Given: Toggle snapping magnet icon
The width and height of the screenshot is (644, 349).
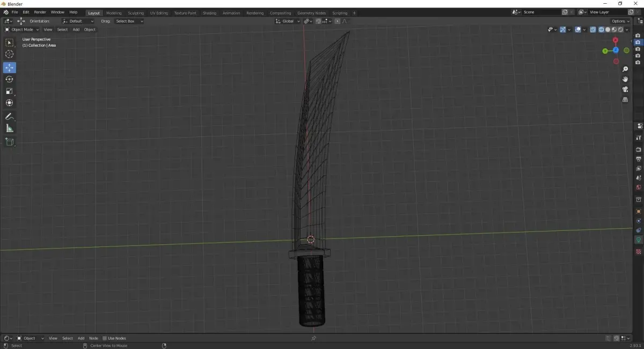Looking at the screenshot, I should [318, 21].
